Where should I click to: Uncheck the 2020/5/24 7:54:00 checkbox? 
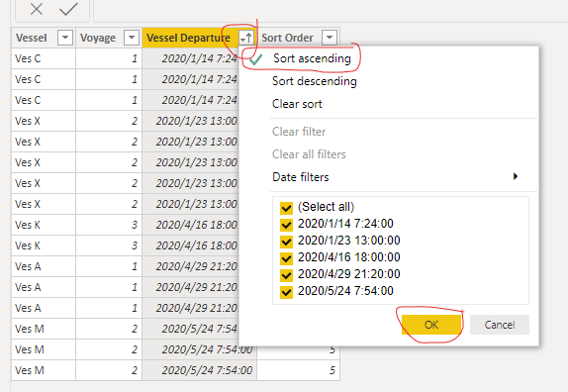[x=286, y=292]
